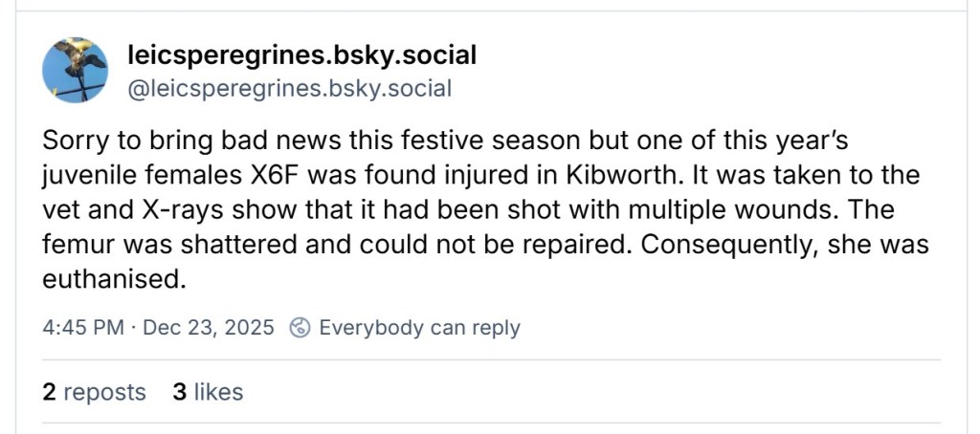980x434 pixels.
Task: Click the leicsperegrines profile avatar picture
Action: pos(76,70)
